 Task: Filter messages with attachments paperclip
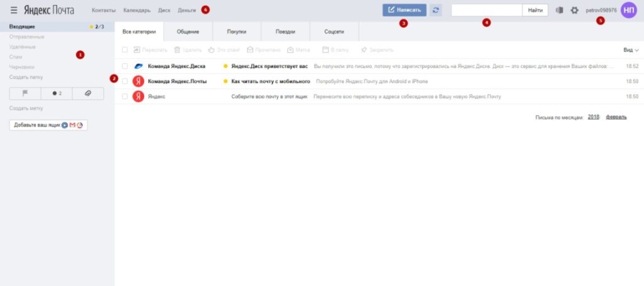[88, 94]
